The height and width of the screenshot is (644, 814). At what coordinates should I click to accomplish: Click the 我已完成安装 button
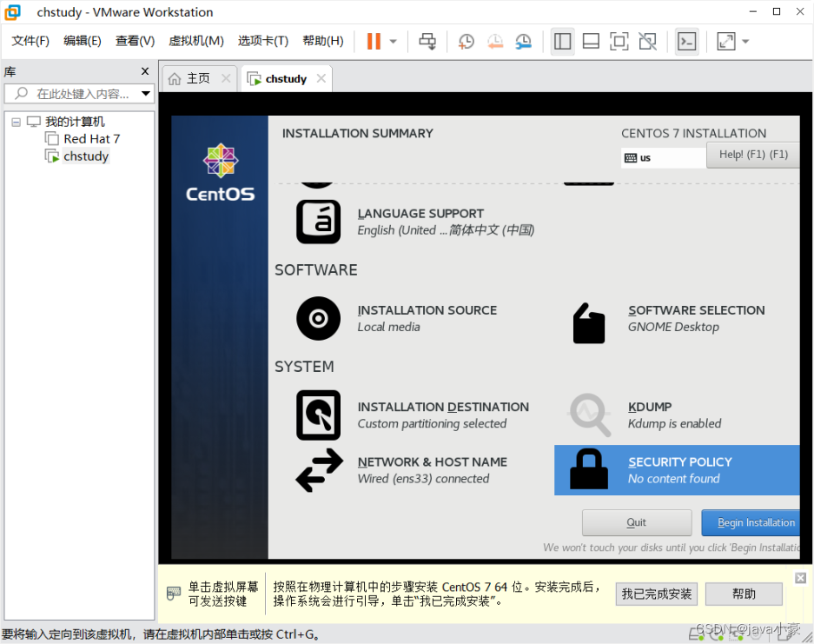657,594
